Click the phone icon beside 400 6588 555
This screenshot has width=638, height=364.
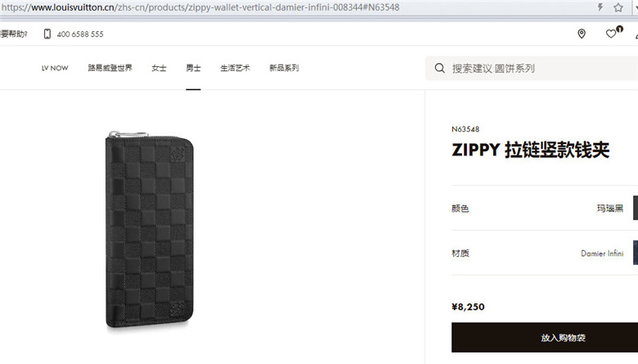47,34
